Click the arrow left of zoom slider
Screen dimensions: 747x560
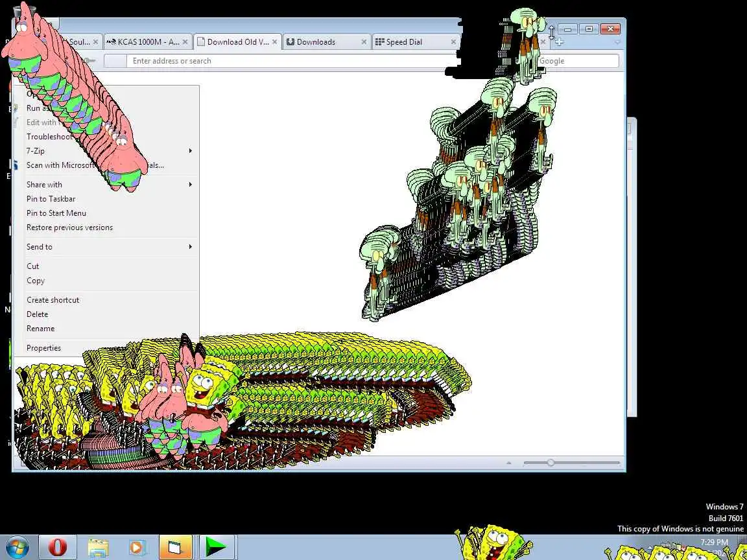point(509,463)
